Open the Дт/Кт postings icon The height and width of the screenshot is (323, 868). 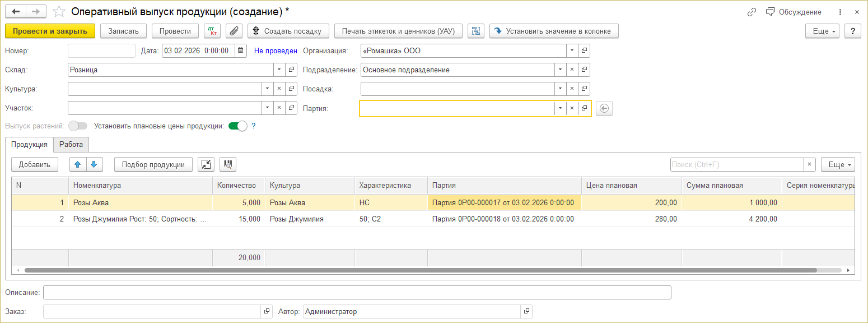(212, 31)
